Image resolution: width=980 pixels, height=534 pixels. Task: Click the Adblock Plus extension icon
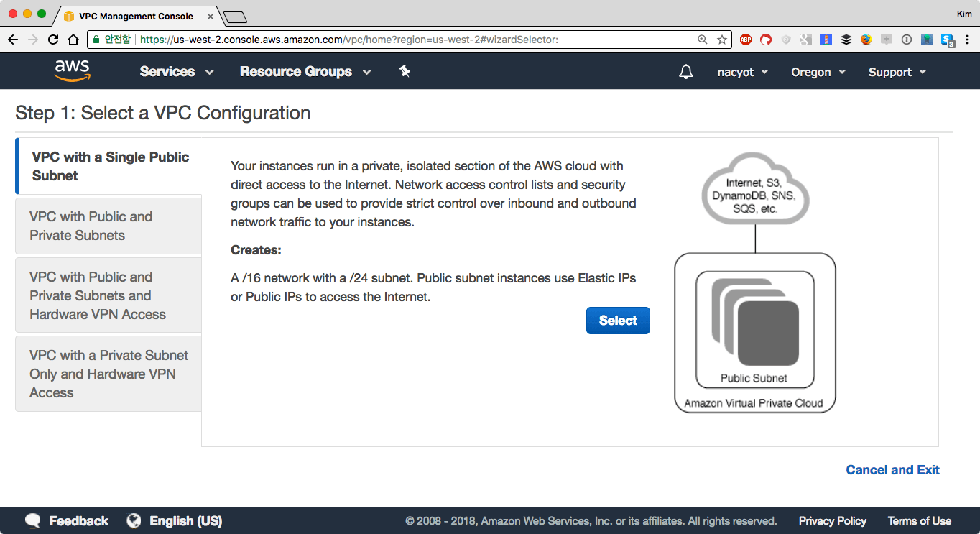point(745,40)
